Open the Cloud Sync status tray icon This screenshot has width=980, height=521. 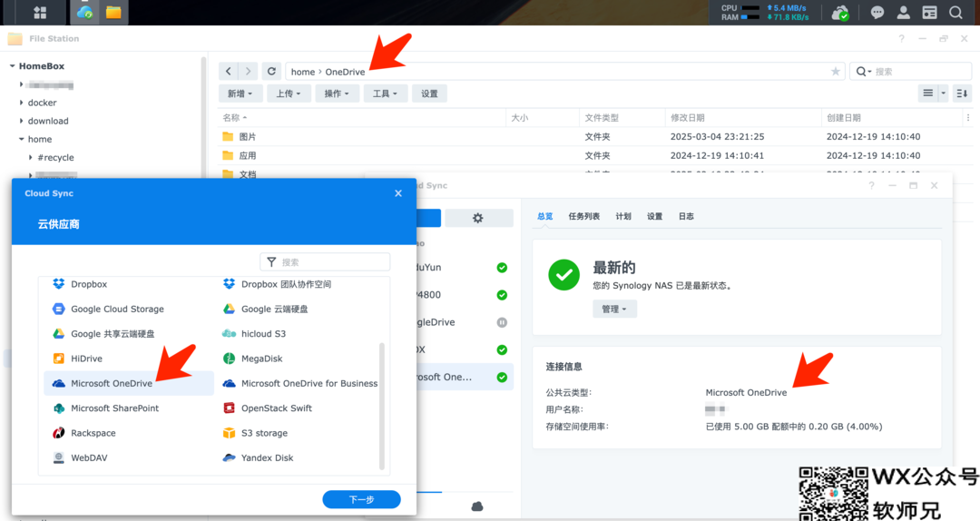pyautogui.click(x=840, y=13)
